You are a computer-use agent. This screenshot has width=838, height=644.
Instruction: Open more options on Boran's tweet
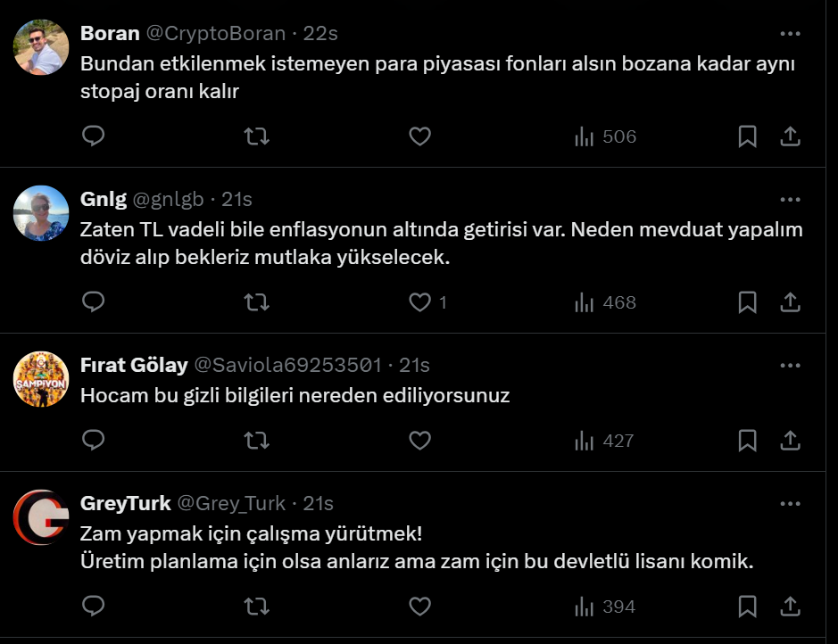point(790,34)
